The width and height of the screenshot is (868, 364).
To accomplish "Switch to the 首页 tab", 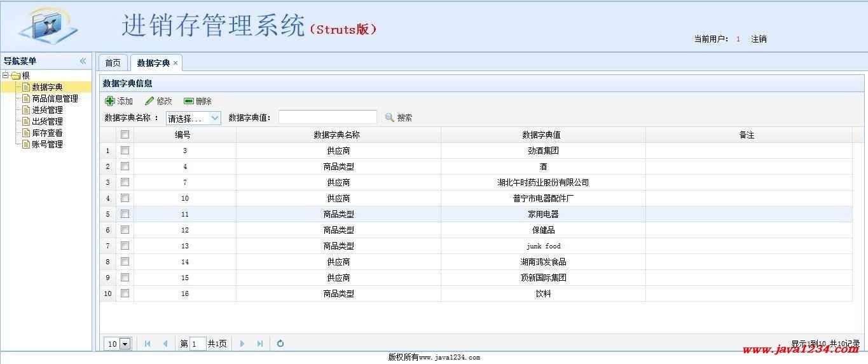I will (113, 63).
